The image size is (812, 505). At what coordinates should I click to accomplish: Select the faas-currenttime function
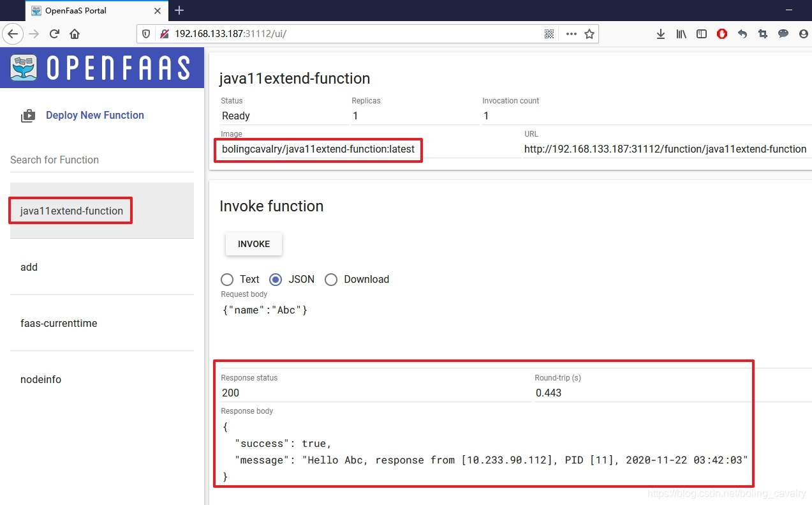102,323
